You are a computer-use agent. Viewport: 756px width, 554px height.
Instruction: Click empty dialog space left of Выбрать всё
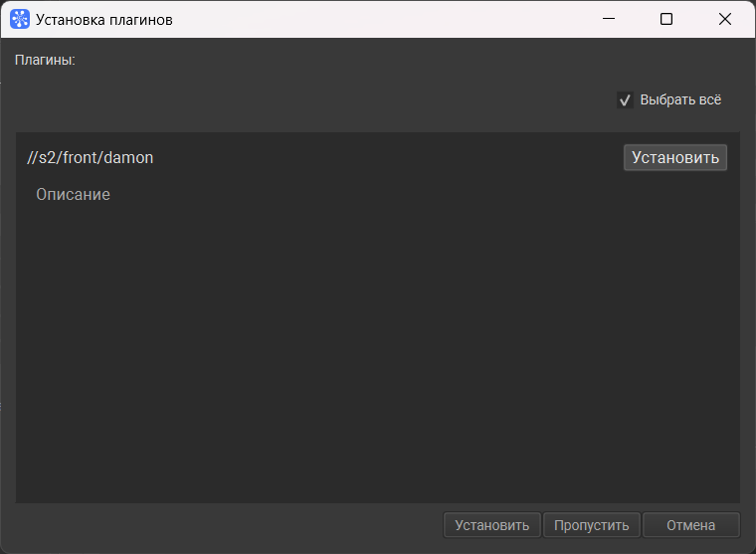pyautogui.click(x=313, y=99)
